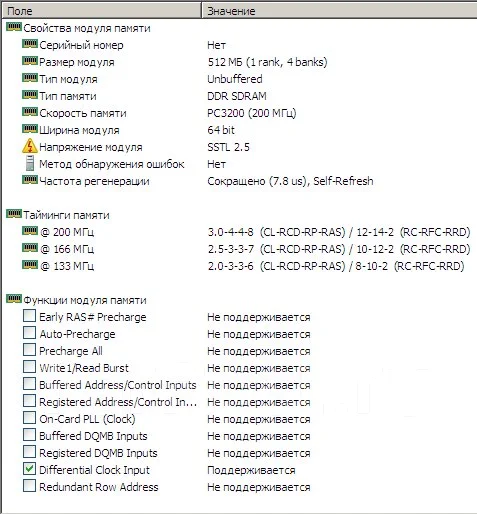Select the Размер модуля row label

click(x=77, y=62)
